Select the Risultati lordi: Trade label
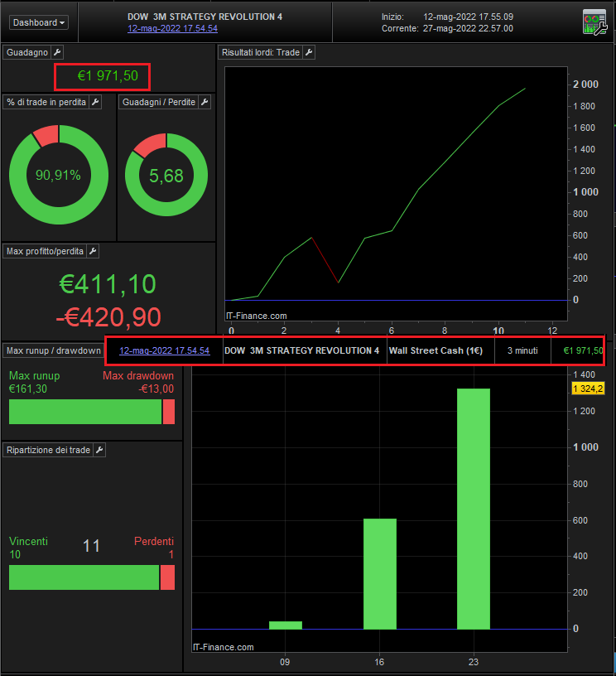The image size is (616, 676). coord(261,52)
